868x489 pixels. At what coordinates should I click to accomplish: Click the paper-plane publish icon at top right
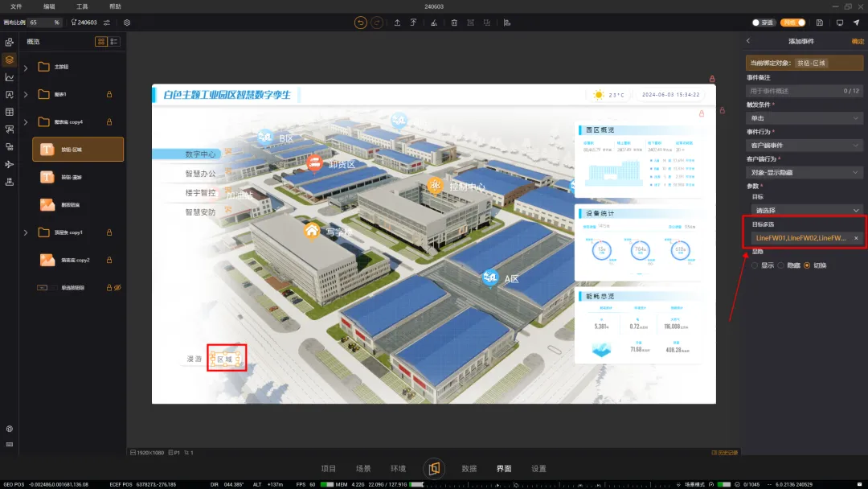857,23
